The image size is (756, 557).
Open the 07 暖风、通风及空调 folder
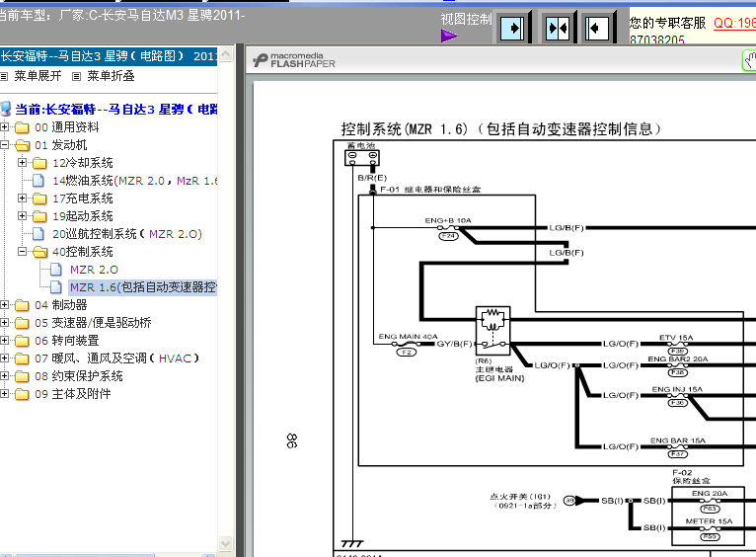coord(116,358)
